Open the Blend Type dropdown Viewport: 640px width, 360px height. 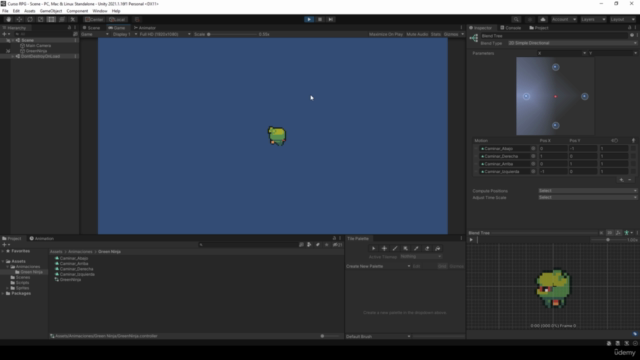point(572,43)
